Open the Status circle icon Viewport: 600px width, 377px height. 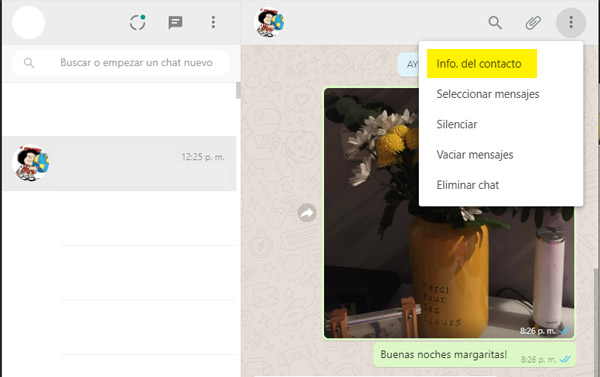(137, 22)
